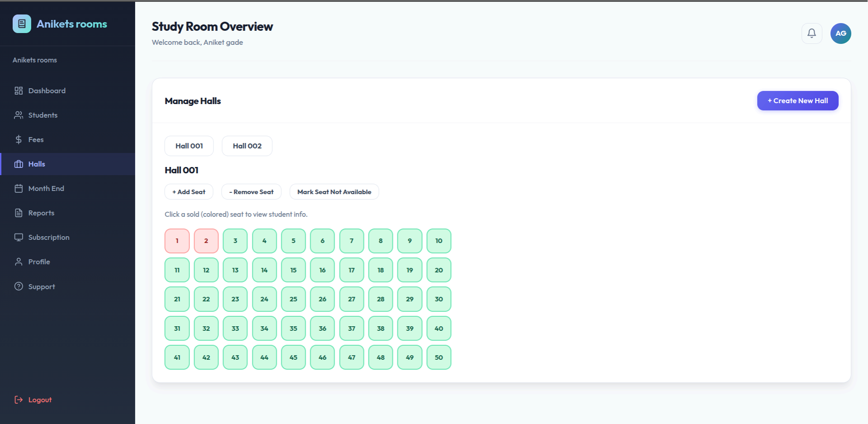This screenshot has height=424, width=868.
Task: Select sold red seat 2
Action: [206, 241]
